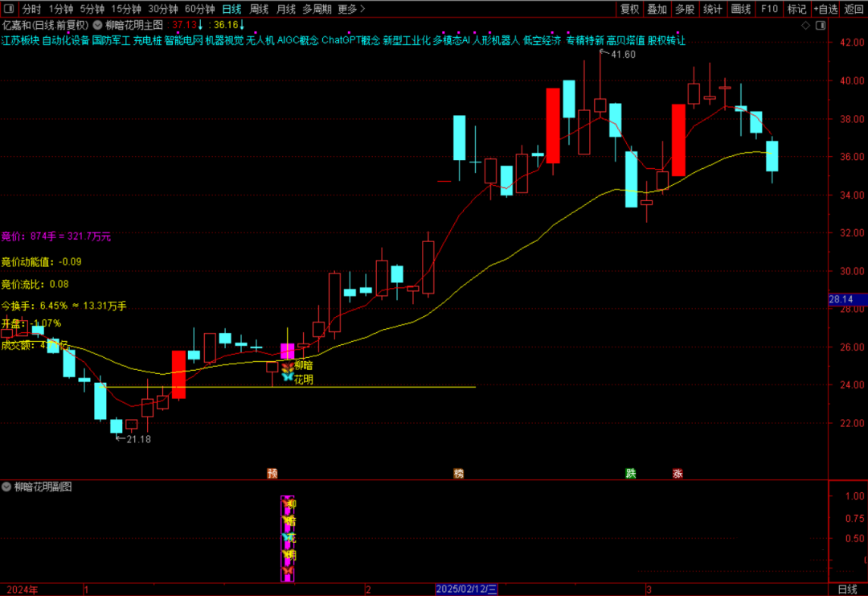
Task: Switch to 1分钟 period
Action: coord(61,9)
